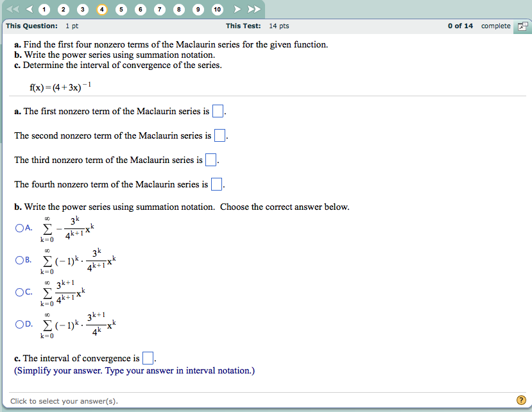Go back one question with previous arrow

28,9
